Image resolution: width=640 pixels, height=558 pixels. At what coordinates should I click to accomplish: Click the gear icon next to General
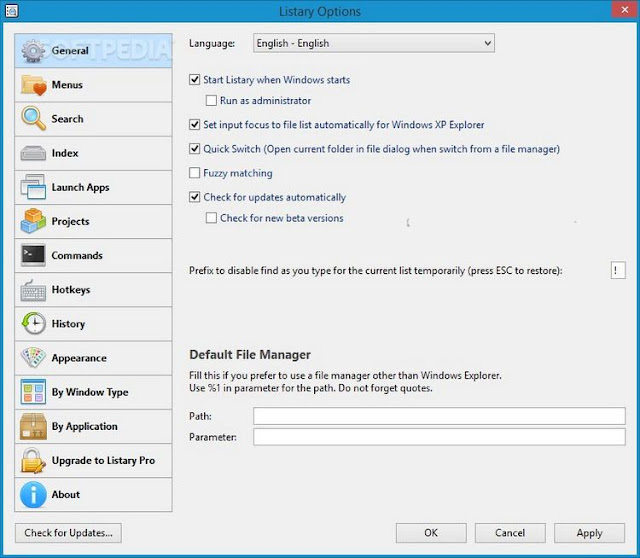point(33,51)
